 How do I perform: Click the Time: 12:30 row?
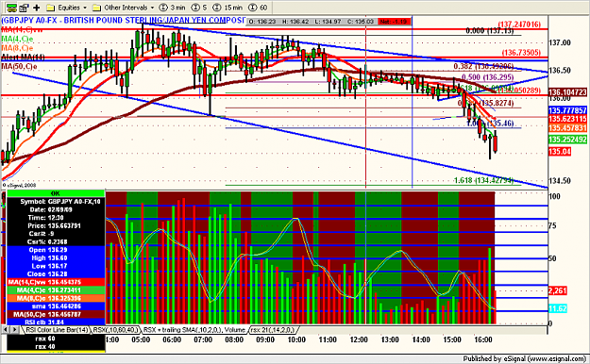point(56,218)
